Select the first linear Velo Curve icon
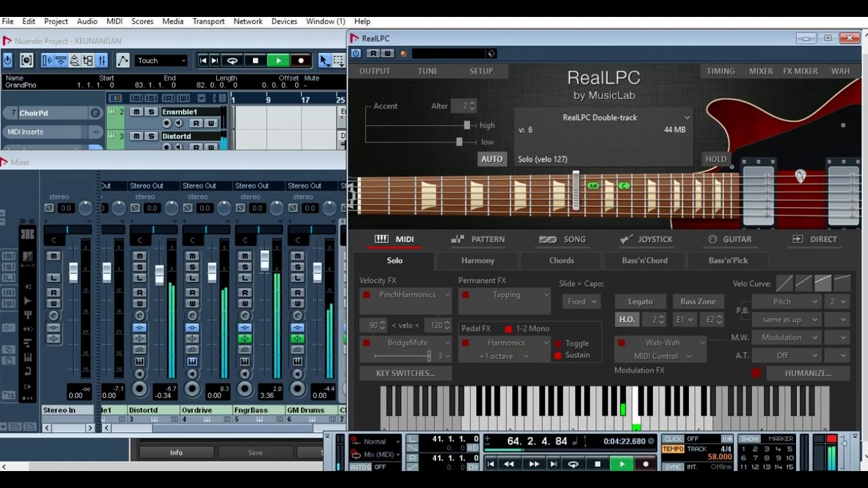Screen dimensions: 868x488 coord(785,283)
